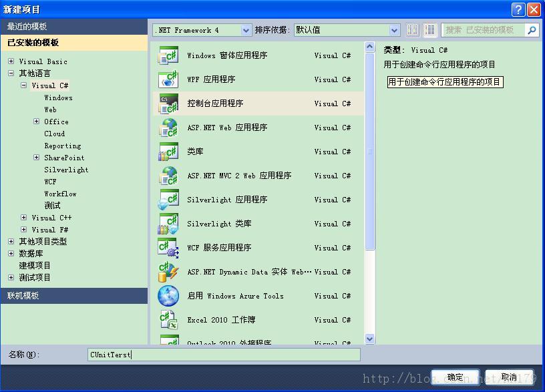Image resolution: width=545 pixels, height=392 pixels.
Task: Click the Excel 2010 工作簿 icon
Action: pos(168,320)
